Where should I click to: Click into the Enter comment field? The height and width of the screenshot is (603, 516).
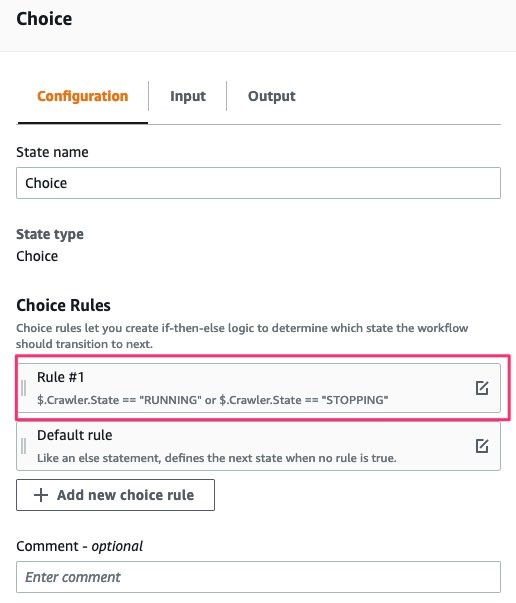258,577
